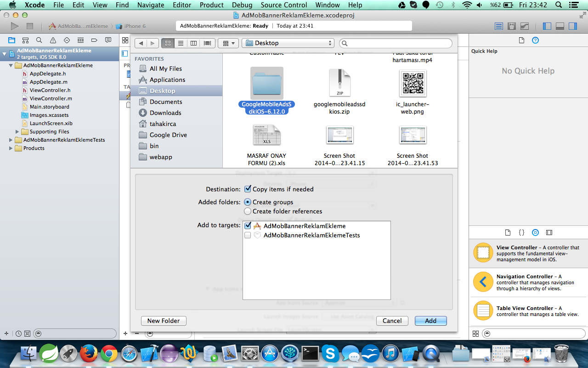Image resolution: width=588 pixels, height=368 pixels.
Task: Select ic_launcher-web.png file
Action: click(x=413, y=92)
